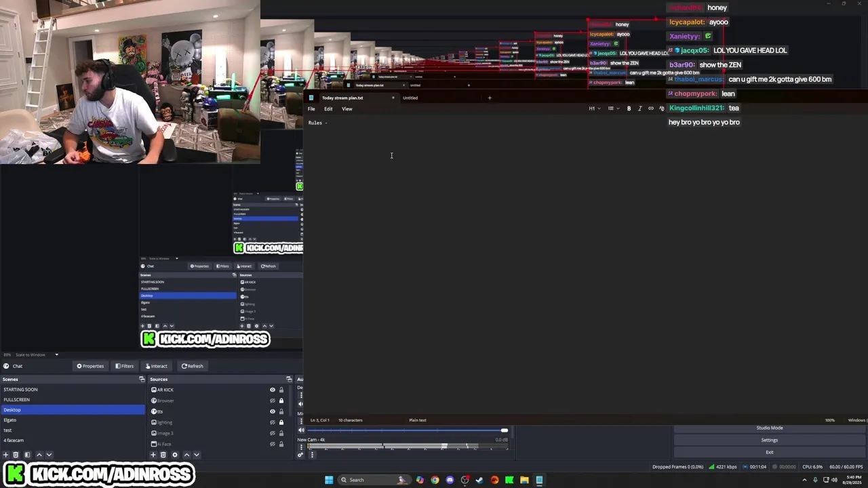Show the Browser source
This screenshot has width=868, height=488.
point(273,401)
